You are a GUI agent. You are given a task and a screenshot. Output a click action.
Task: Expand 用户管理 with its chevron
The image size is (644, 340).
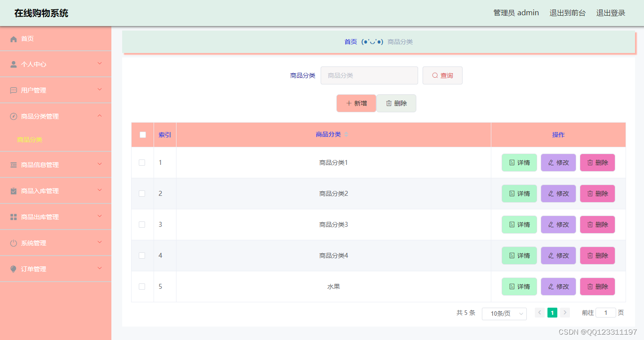pos(100,89)
